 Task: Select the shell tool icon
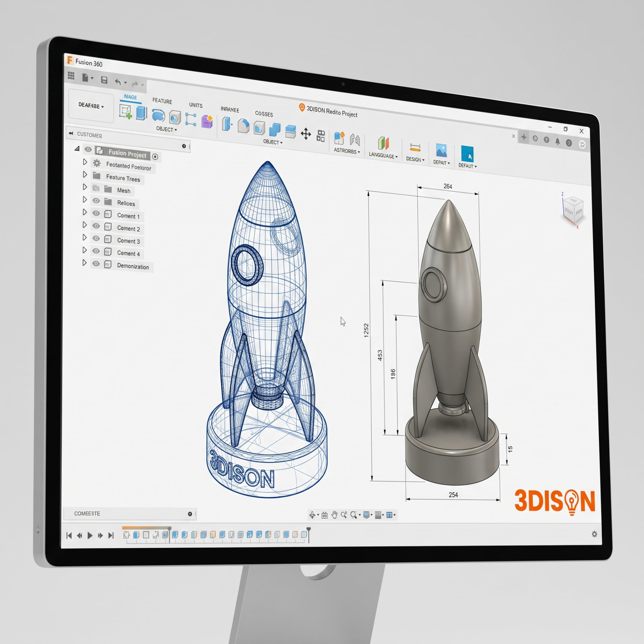click(259, 128)
